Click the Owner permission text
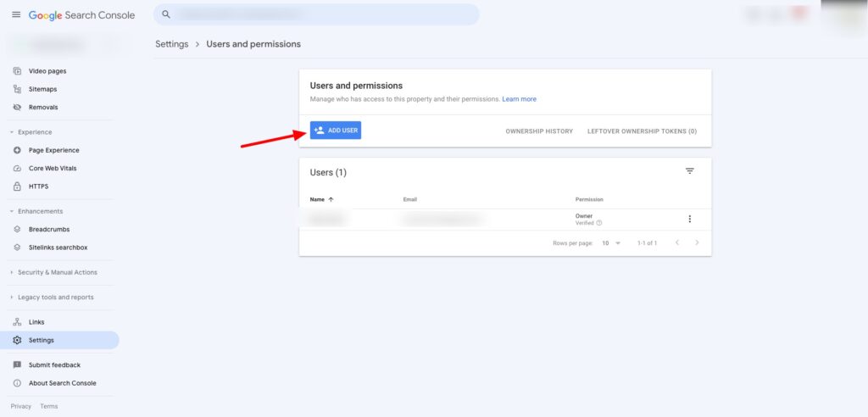This screenshot has width=868, height=417. tap(584, 216)
